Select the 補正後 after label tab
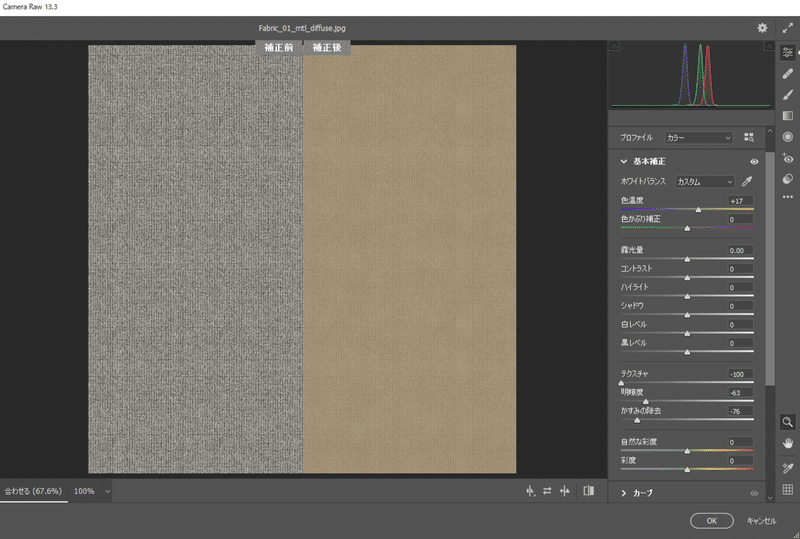 coord(327,47)
